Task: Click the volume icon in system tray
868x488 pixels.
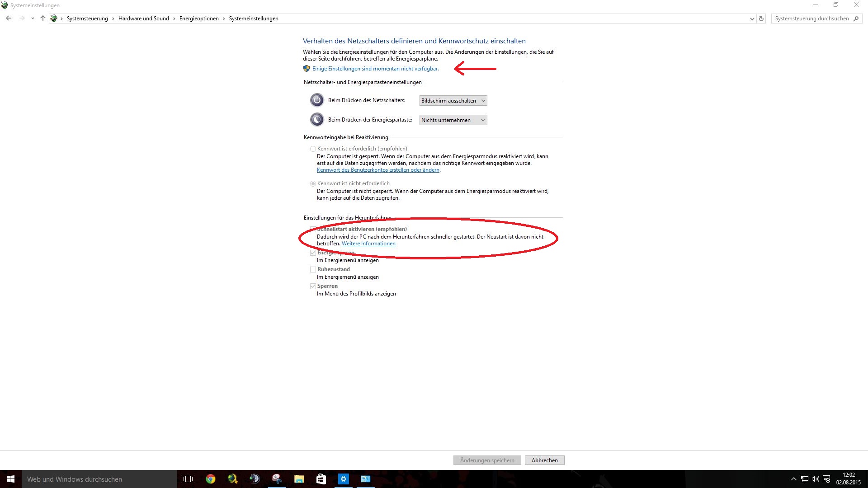Action: pos(815,479)
